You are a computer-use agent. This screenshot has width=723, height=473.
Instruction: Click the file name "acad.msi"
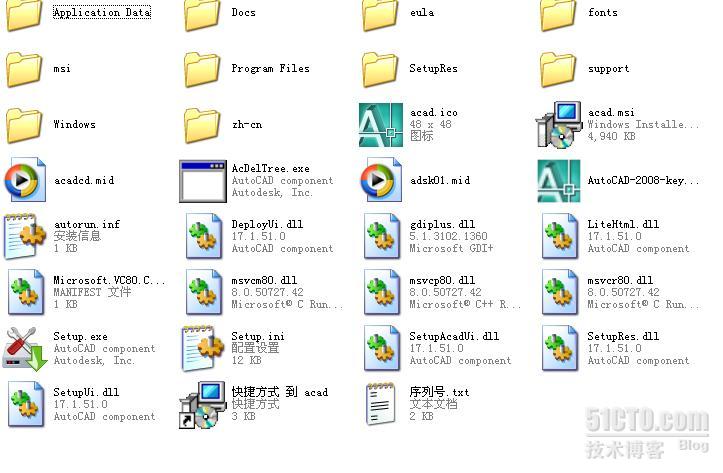pyautogui.click(x=611, y=112)
